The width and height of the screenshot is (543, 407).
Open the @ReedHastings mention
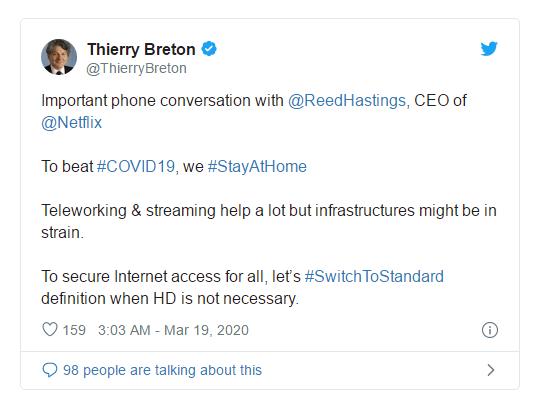(x=347, y=101)
